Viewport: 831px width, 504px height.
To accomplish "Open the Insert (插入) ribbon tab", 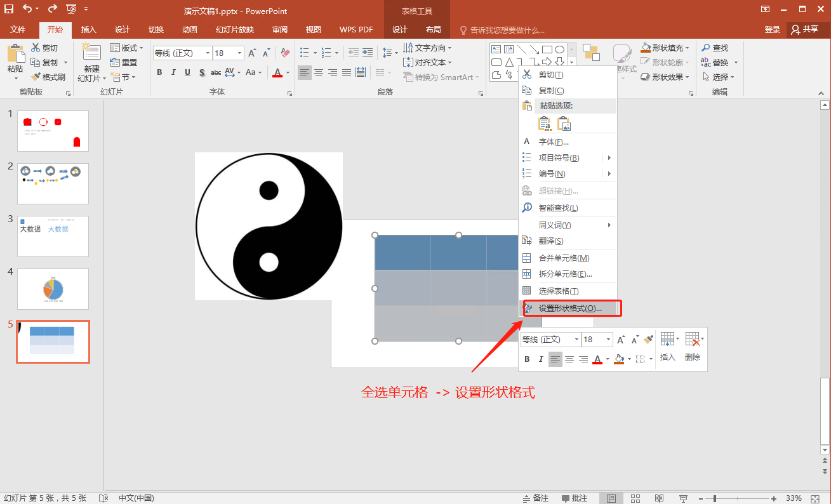I will [x=89, y=30].
